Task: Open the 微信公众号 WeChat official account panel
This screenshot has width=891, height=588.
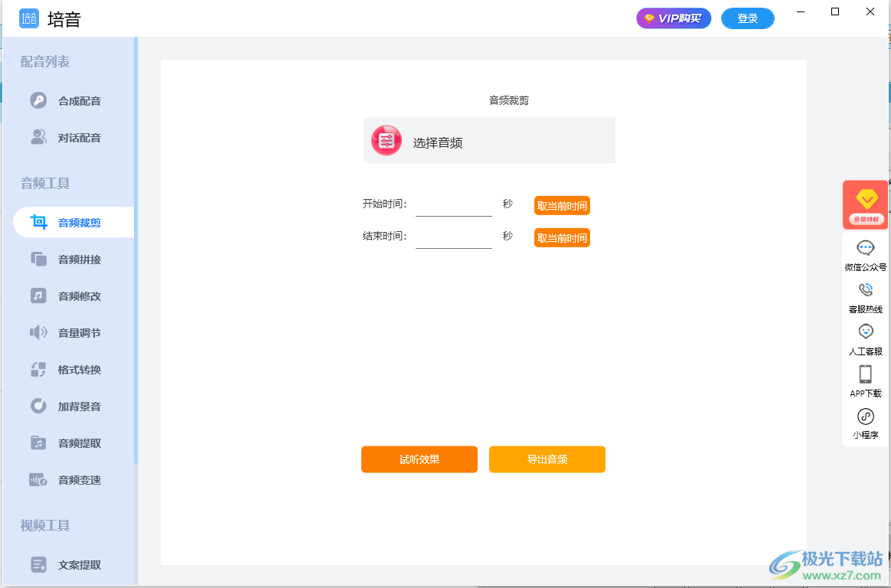Action: click(865, 254)
